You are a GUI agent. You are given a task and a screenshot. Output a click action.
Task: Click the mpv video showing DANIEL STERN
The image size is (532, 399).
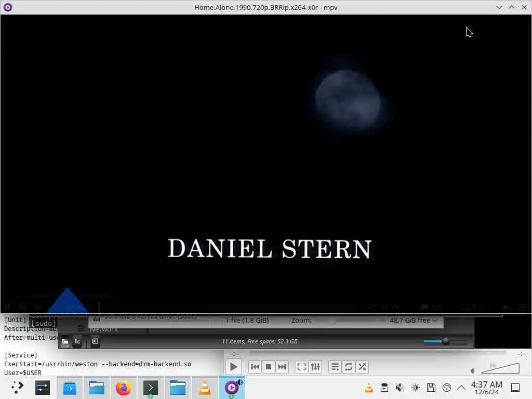[266, 164]
